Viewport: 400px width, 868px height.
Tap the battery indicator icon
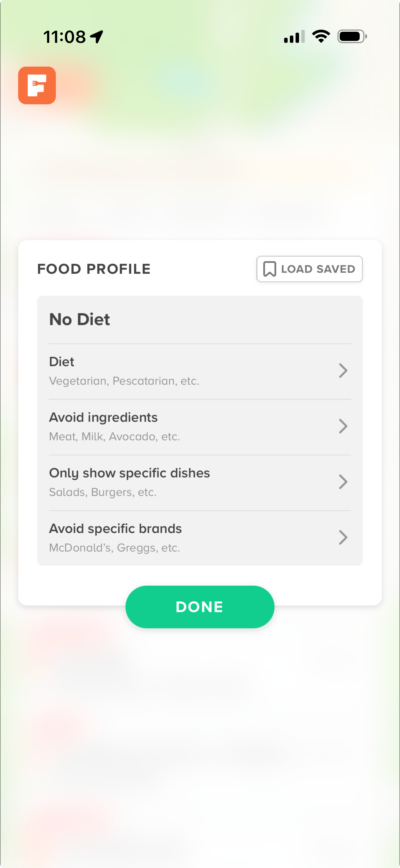[352, 36]
